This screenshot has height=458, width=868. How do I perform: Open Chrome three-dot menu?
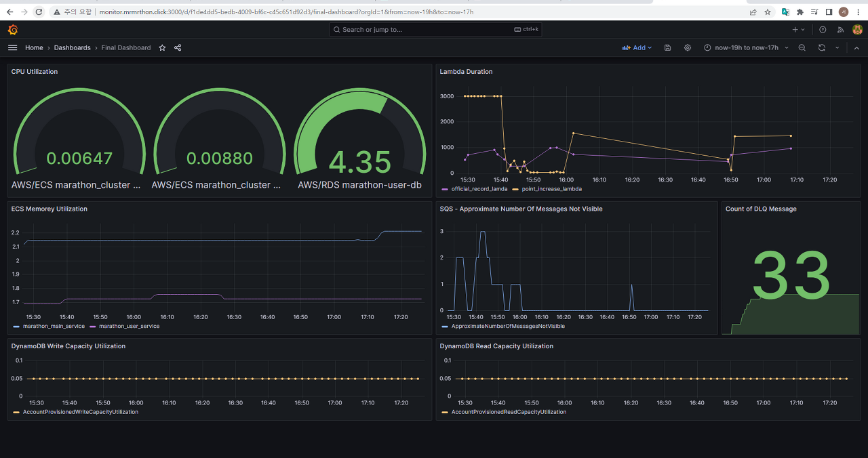[x=859, y=12]
